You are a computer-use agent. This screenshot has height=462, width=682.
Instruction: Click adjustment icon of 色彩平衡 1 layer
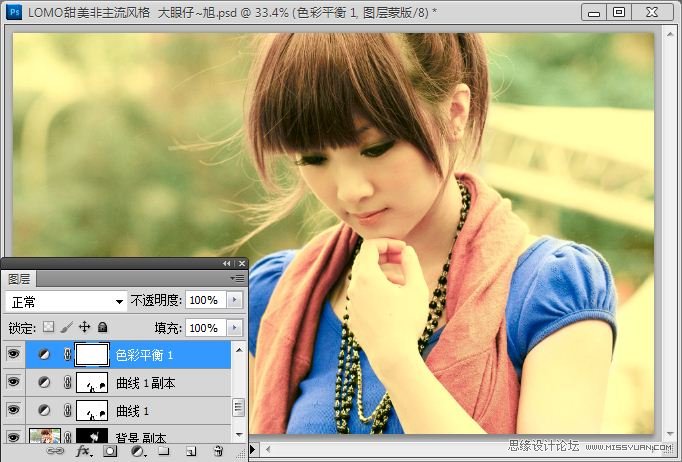(44, 355)
